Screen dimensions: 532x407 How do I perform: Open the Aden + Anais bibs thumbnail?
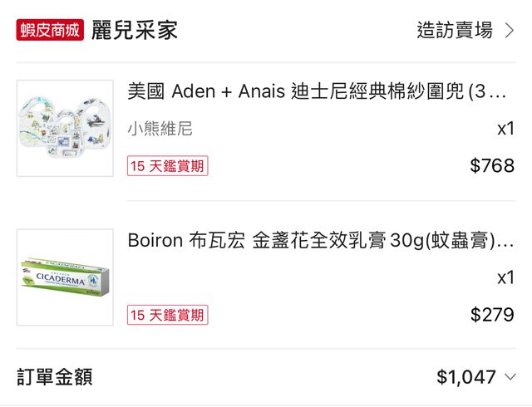click(65, 128)
